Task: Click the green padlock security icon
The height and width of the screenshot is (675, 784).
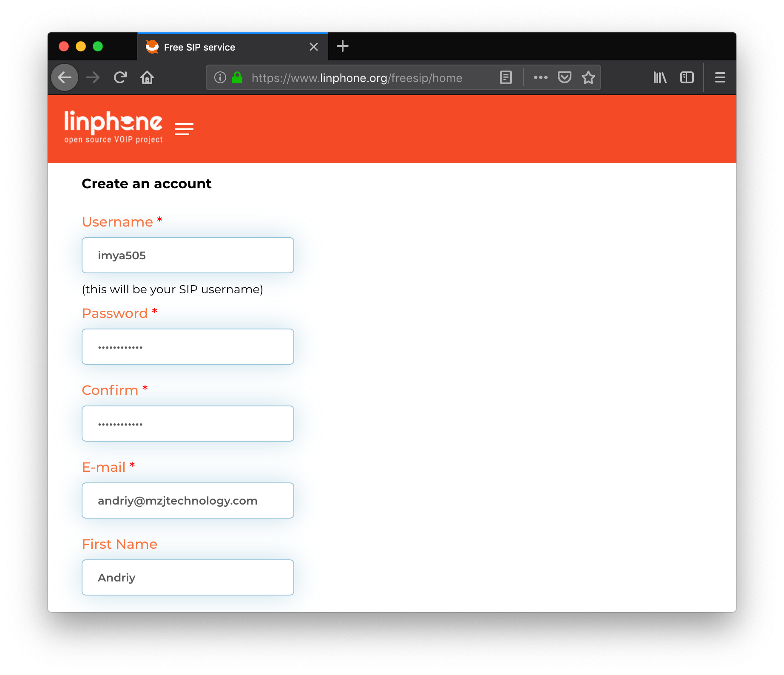Action: click(x=237, y=77)
